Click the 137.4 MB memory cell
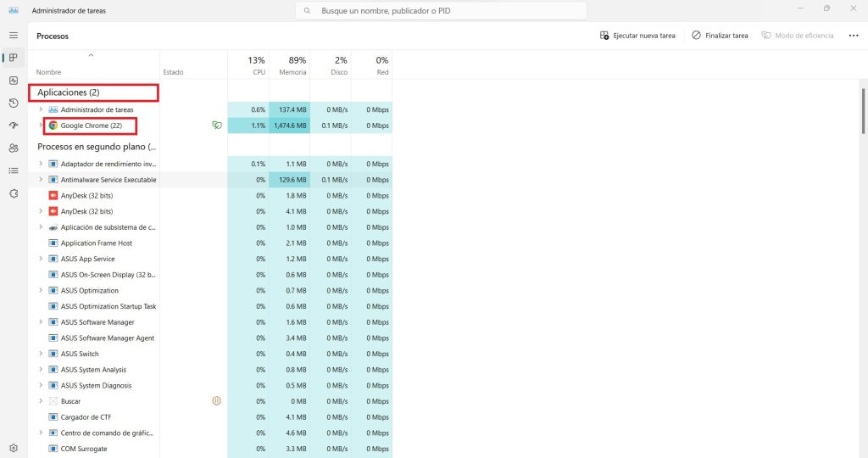The width and height of the screenshot is (868, 458). click(x=290, y=109)
